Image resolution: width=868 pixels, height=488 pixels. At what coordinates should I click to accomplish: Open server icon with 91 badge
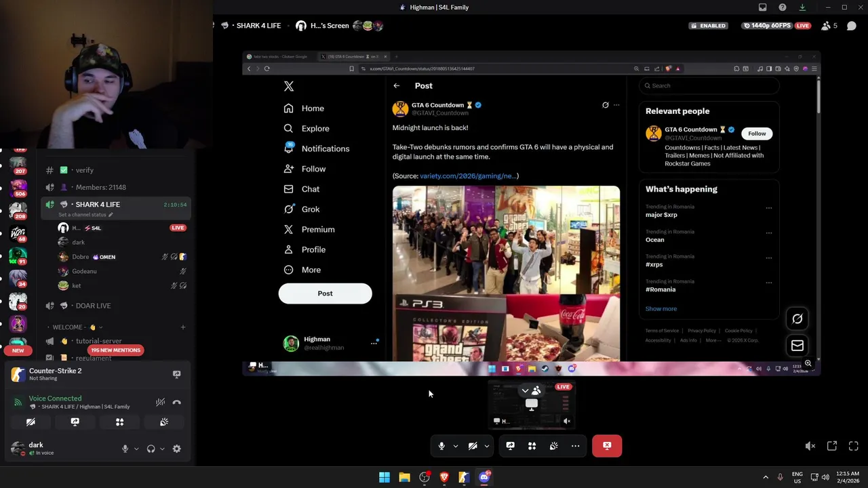[18, 256]
